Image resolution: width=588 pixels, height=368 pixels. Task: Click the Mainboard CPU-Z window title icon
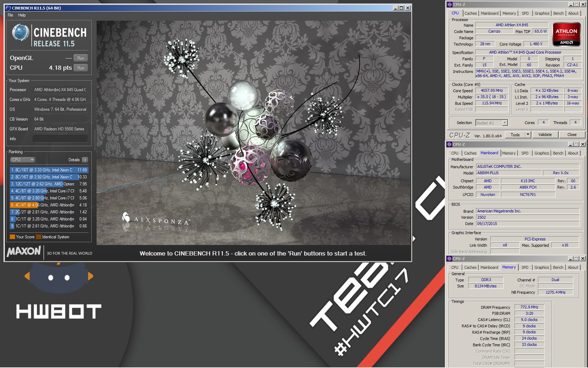tap(450, 144)
